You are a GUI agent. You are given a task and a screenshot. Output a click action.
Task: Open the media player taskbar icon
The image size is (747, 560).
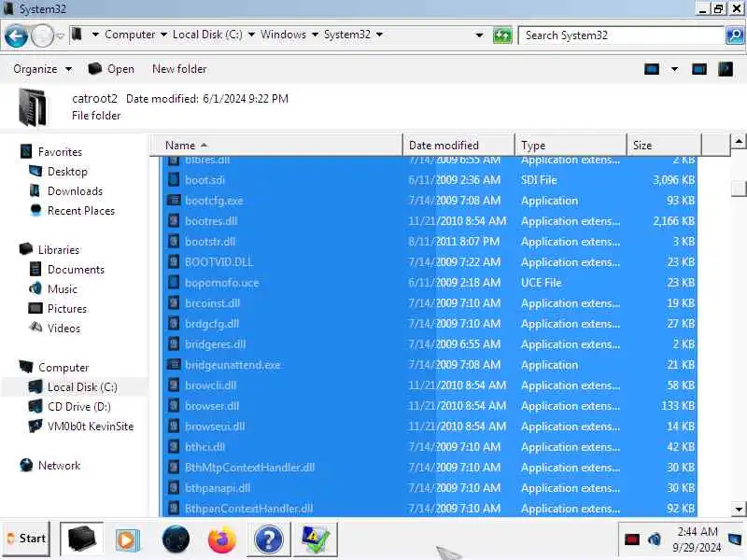(126, 539)
